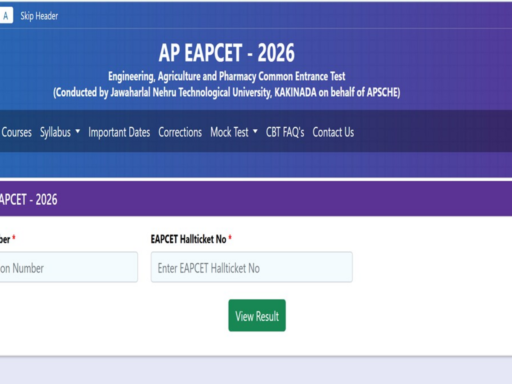The height and width of the screenshot is (384, 512).
Task: Click the EAPCET Hallticket No field
Action: coord(252,267)
